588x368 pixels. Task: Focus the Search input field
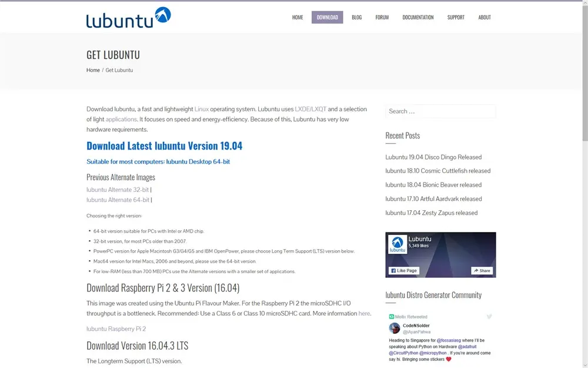440,111
